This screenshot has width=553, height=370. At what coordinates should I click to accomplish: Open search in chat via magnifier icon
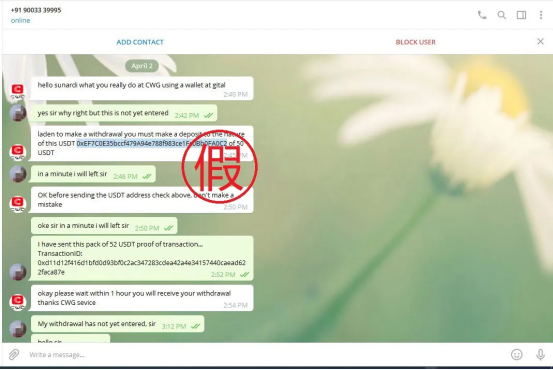click(502, 15)
